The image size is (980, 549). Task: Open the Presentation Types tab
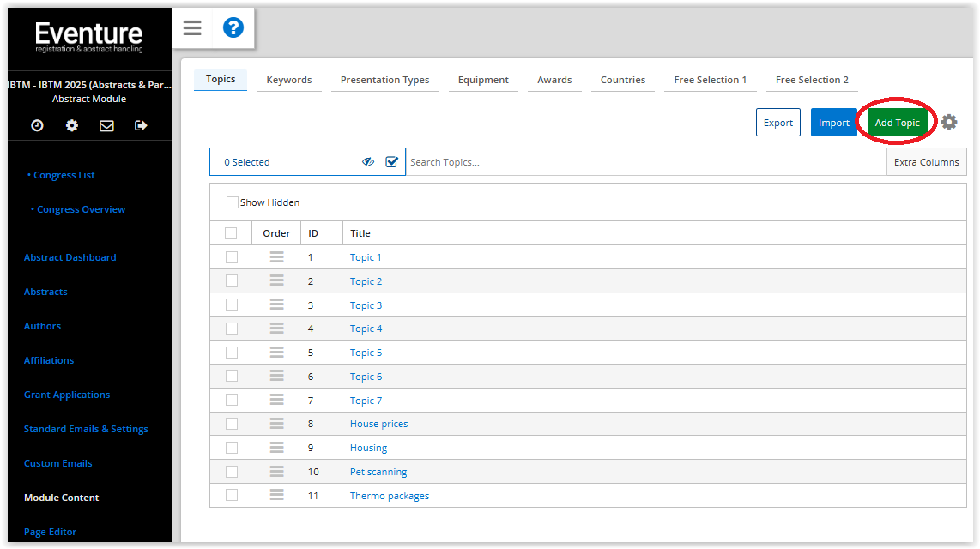coord(385,80)
